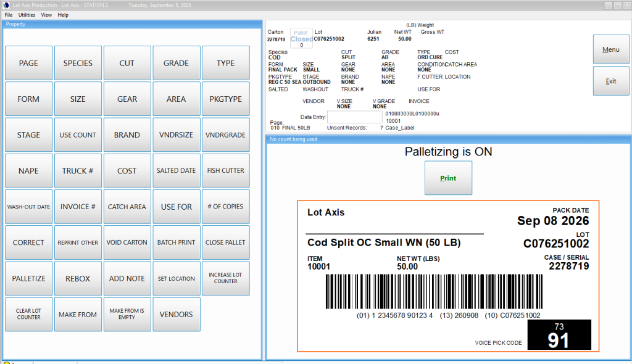Click the FORM button
This screenshot has width=632, height=364.
point(28,99)
